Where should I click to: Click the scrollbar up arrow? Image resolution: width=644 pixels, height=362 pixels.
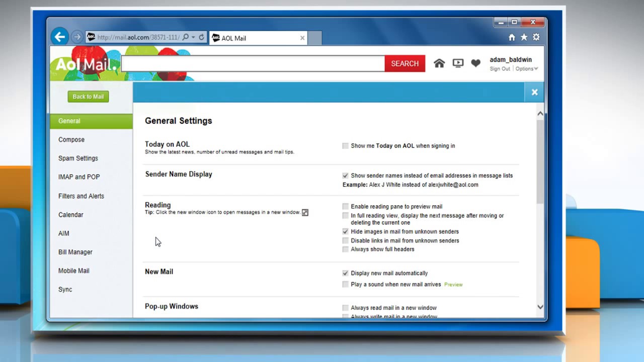coord(540,114)
